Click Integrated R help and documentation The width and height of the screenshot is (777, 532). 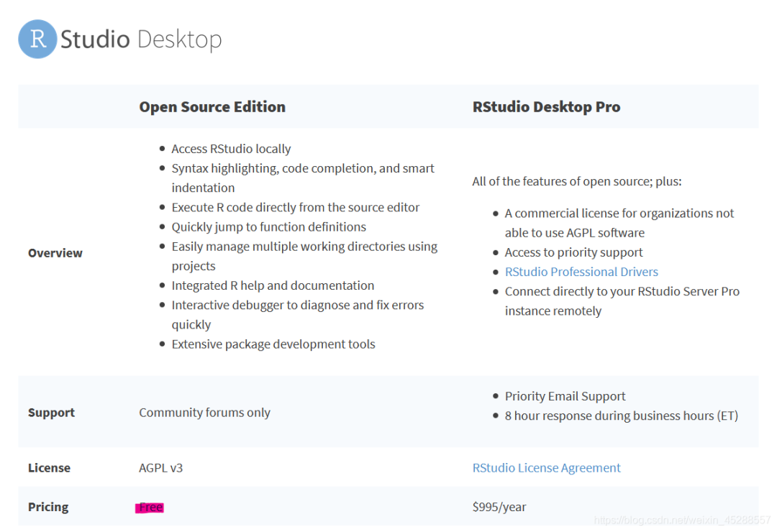click(273, 286)
